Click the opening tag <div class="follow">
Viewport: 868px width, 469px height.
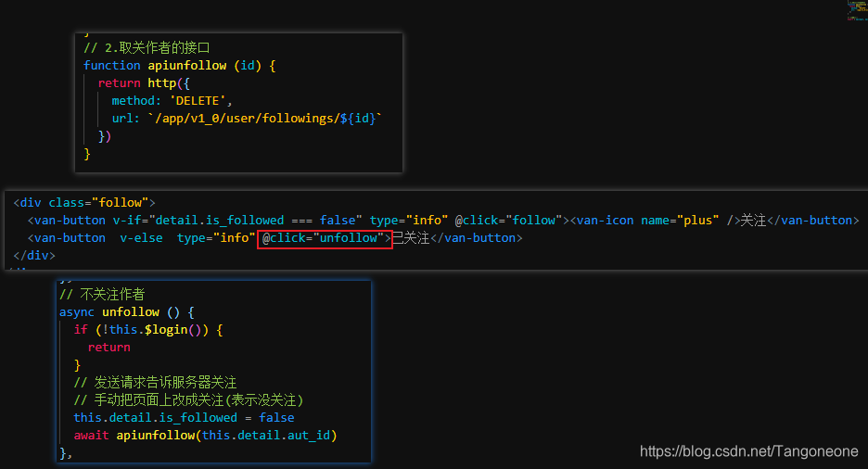84,203
